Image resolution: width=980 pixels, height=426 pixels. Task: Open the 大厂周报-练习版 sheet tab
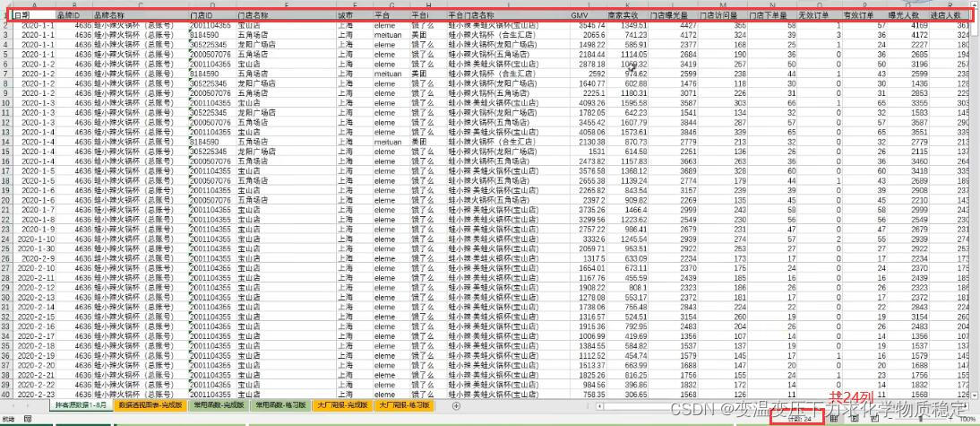[x=404, y=405]
